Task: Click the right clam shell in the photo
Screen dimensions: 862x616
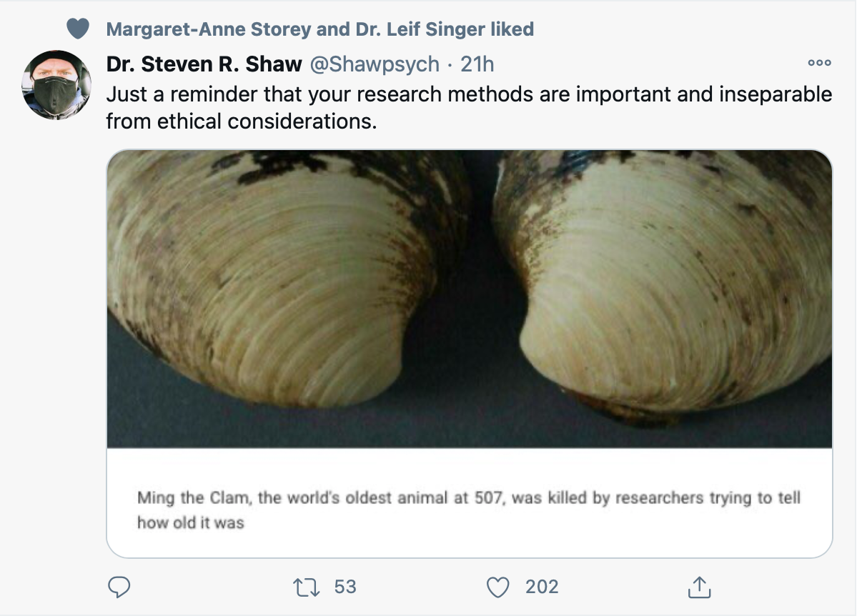Action: (x=672, y=286)
